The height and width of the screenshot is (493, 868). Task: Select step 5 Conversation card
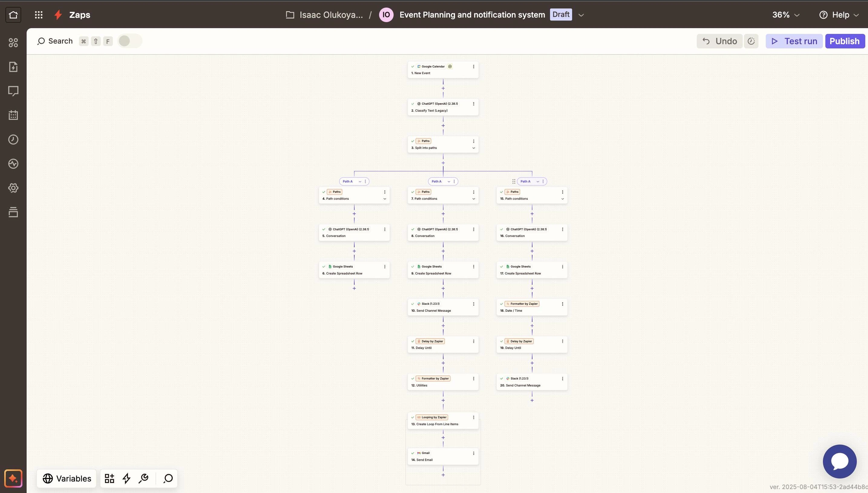click(354, 233)
